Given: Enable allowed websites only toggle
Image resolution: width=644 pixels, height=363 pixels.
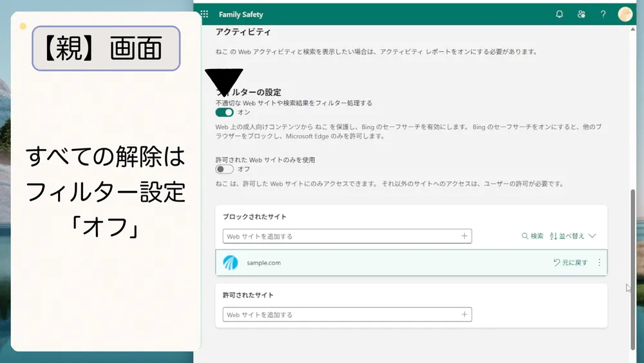Looking at the screenshot, I should tap(224, 169).
